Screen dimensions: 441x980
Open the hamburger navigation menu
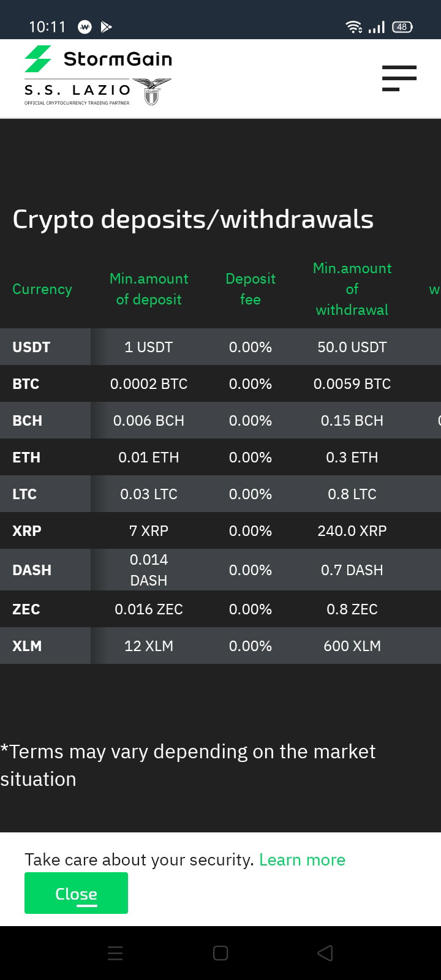tap(399, 78)
